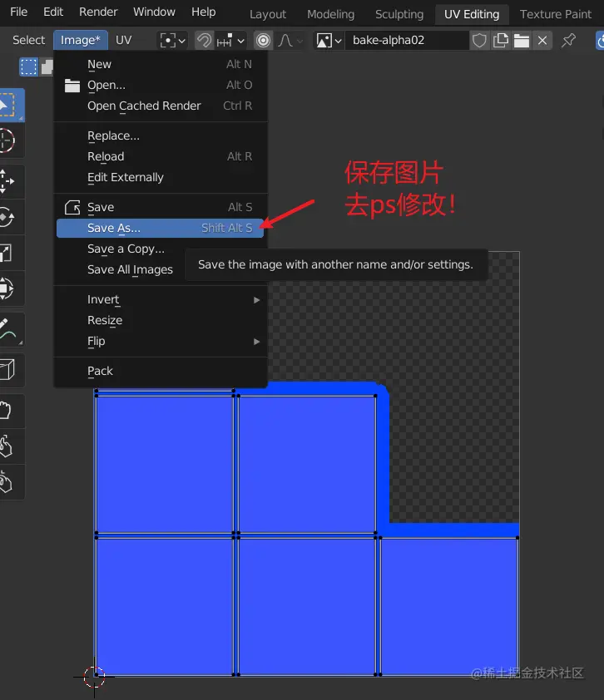The width and height of the screenshot is (604, 700).
Task: Choose Reload from Image menu
Action: click(161, 156)
